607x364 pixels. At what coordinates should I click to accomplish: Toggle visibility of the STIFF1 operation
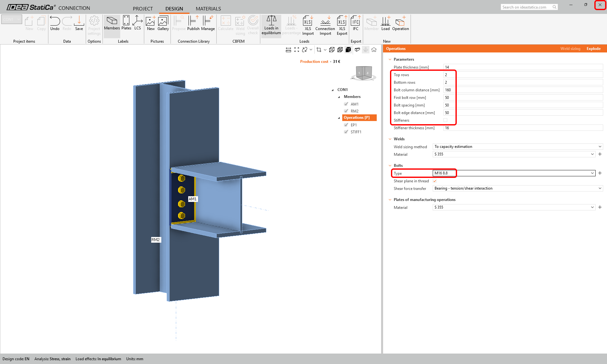346,132
